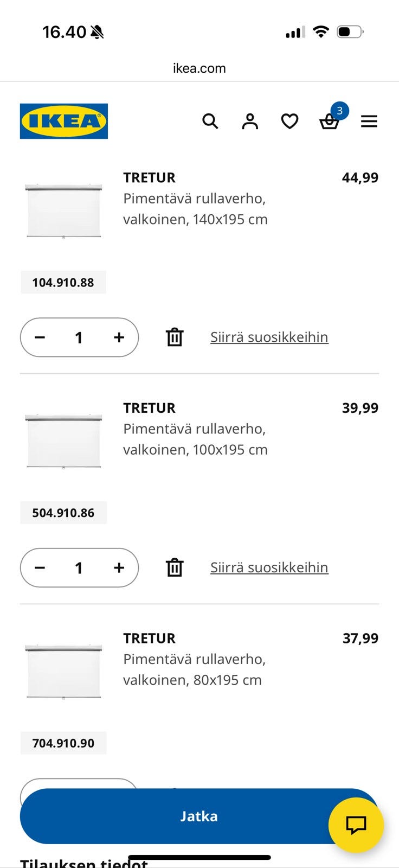Click the IKEA logo
This screenshot has width=399, height=868.
[x=64, y=121]
